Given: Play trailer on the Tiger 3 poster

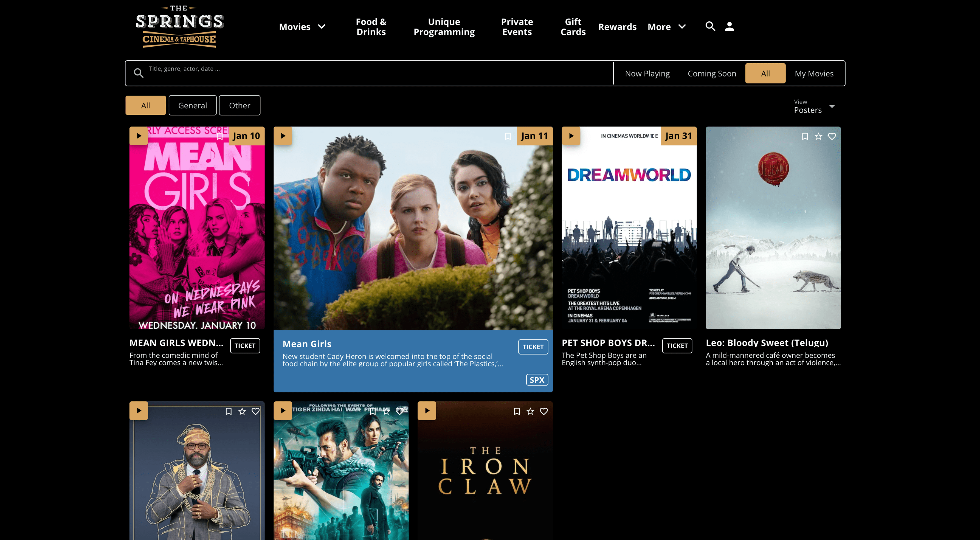Looking at the screenshot, I should (283, 410).
